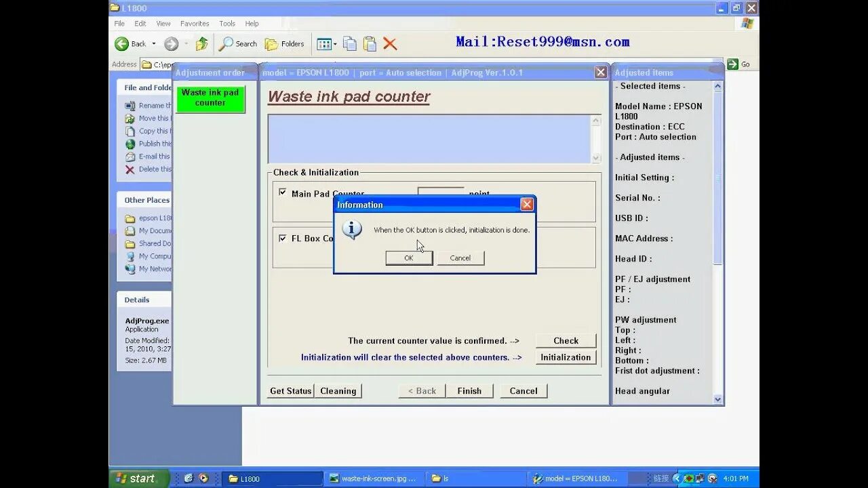868x488 pixels.
Task: Cancel the Information dialog
Action: (x=460, y=258)
